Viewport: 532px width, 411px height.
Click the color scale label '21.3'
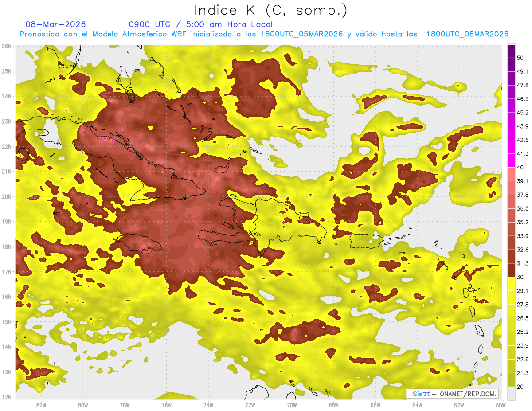tap(522, 373)
